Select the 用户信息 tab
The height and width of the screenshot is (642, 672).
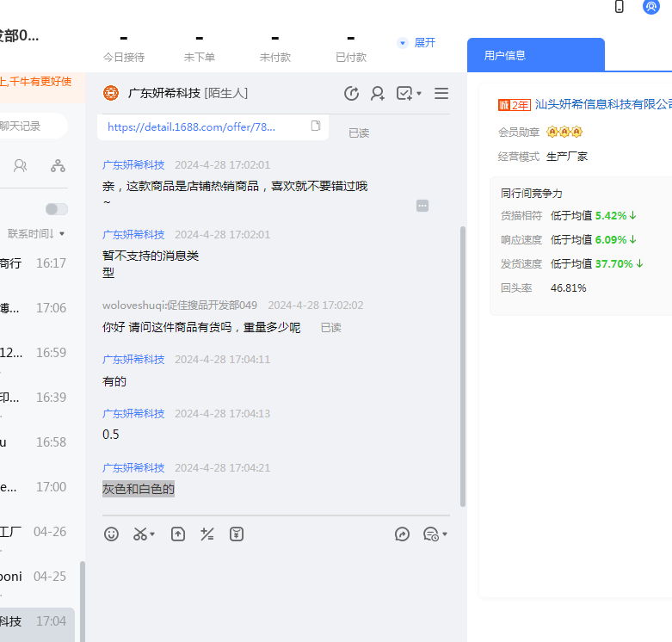(x=535, y=55)
